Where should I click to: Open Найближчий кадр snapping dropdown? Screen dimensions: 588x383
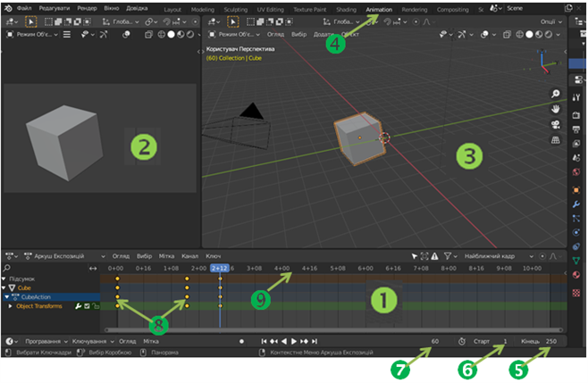(499, 256)
